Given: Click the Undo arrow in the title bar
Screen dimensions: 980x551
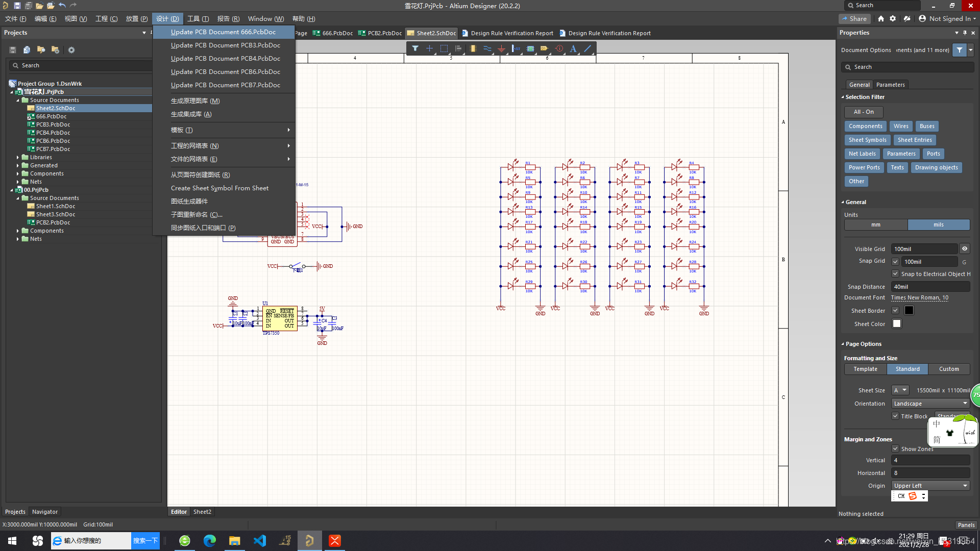Looking at the screenshot, I should (x=62, y=6).
